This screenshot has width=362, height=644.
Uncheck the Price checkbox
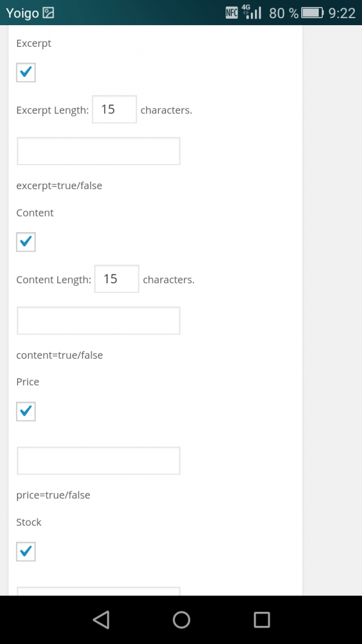[x=26, y=411]
